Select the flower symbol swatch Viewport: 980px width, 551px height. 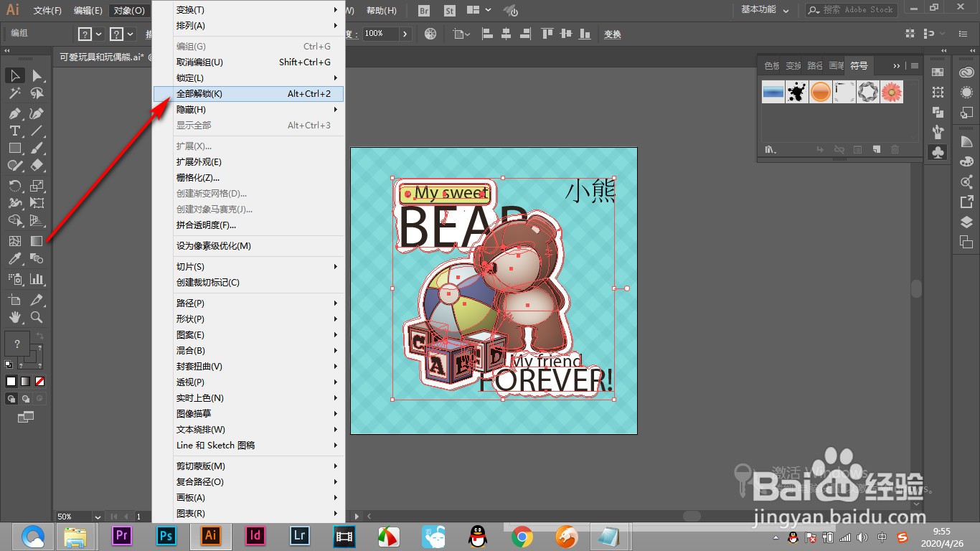(x=891, y=91)
